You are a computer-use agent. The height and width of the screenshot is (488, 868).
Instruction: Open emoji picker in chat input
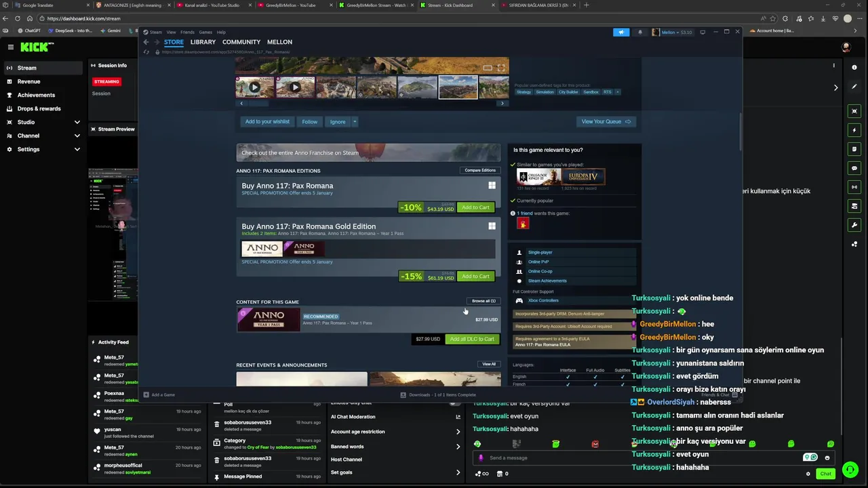pyautogui.click(x=827, y=457)
